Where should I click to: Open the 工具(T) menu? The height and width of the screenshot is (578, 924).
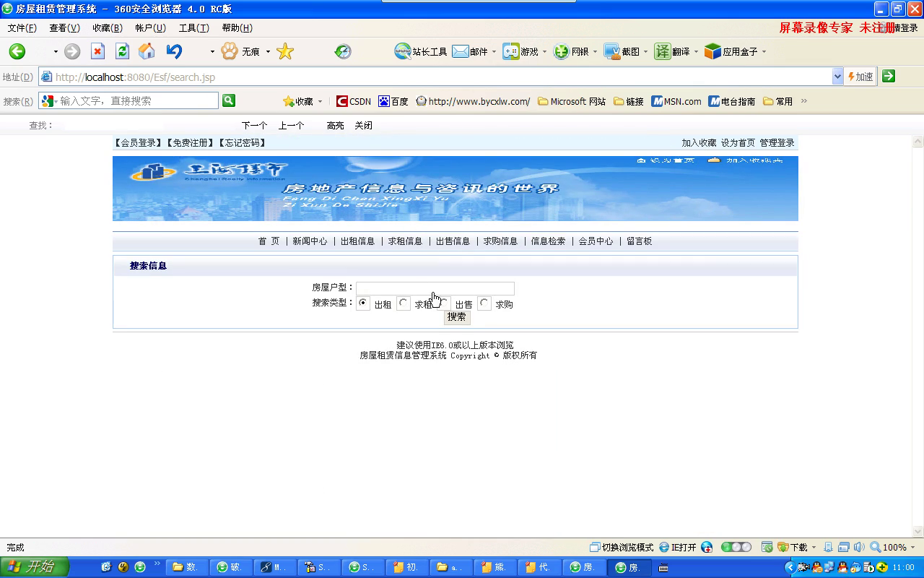coord(193,28)
